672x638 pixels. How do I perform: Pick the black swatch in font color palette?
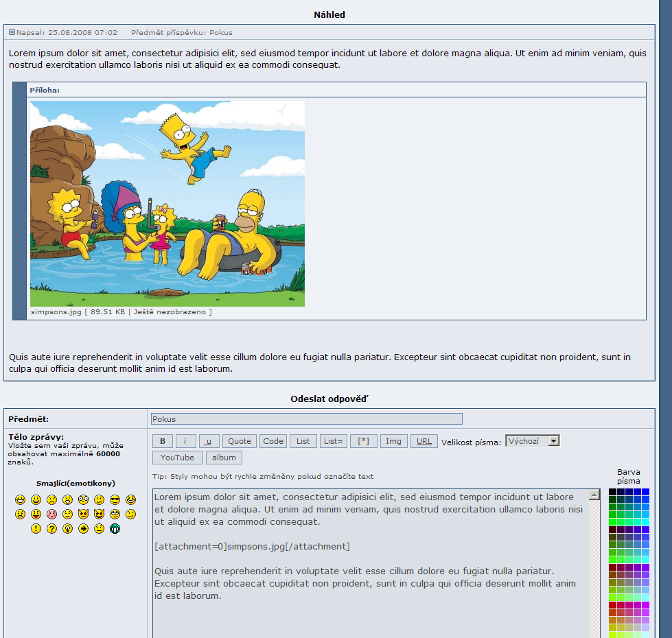tap(612, 492)
